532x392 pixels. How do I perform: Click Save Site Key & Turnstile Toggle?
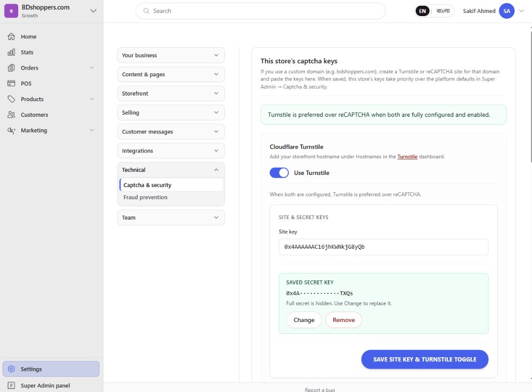tap(425, 359)
